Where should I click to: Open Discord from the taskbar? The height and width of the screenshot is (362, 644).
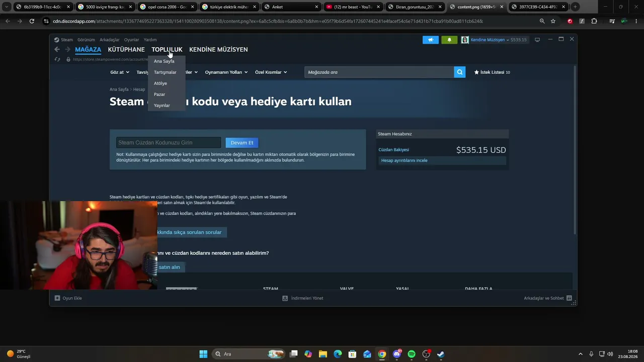[397, 354]
